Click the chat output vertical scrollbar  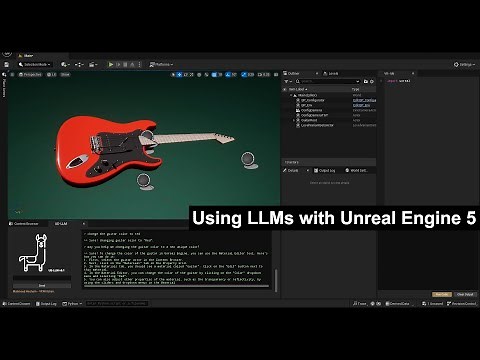276,281
